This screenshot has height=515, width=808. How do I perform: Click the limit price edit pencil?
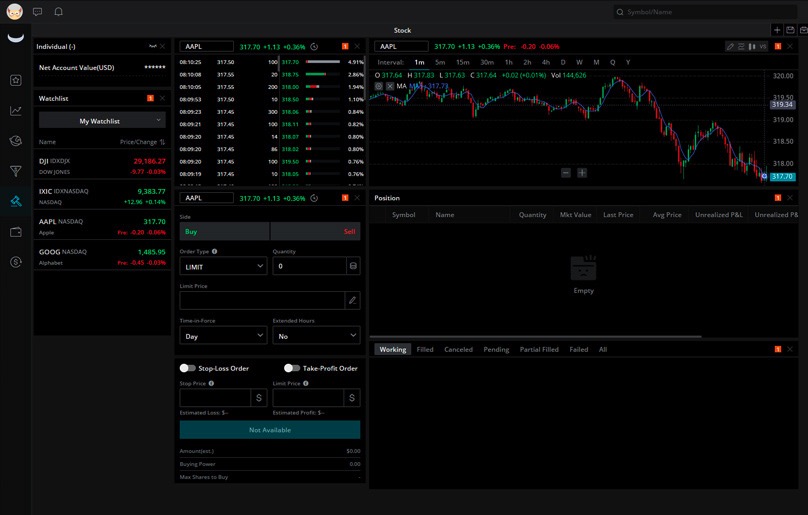click(x=352, y=300)
